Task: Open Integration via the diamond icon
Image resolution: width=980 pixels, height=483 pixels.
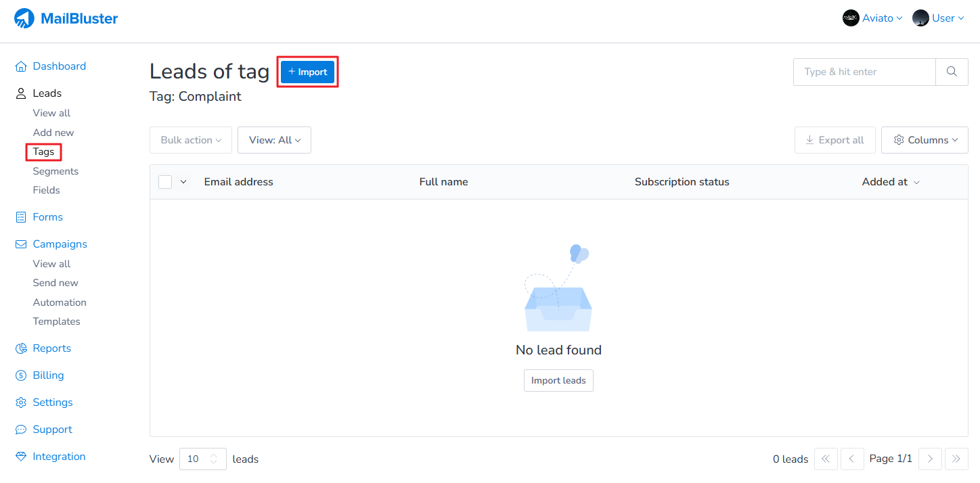Action: (21, 457)
